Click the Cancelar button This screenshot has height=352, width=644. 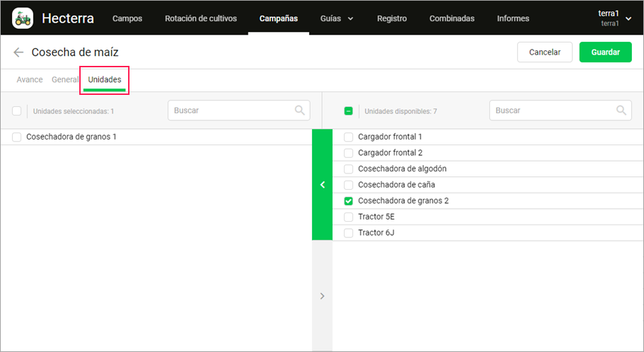point(545,52)
